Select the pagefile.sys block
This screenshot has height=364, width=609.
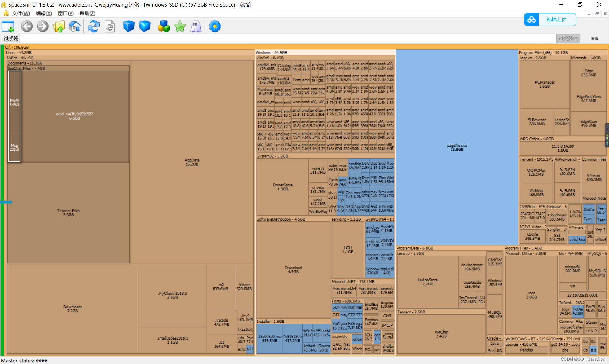(457, 147)
